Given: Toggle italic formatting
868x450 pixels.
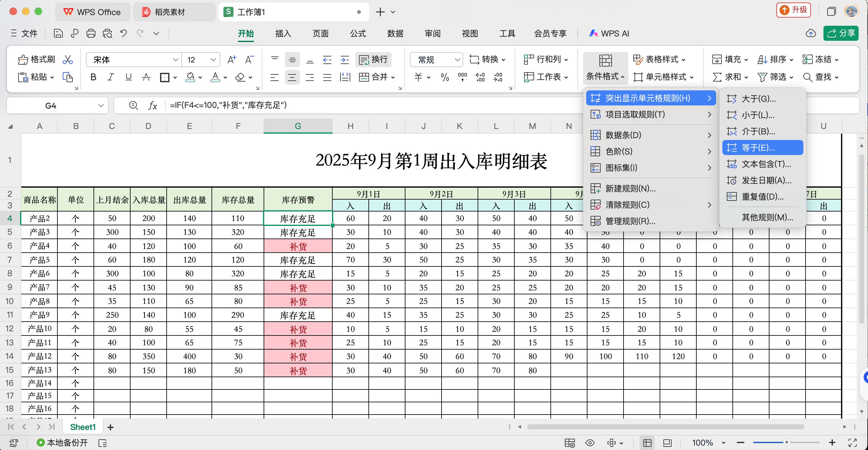Looking at the screenshot, I should pyautogui.click(x=110, y=77).
